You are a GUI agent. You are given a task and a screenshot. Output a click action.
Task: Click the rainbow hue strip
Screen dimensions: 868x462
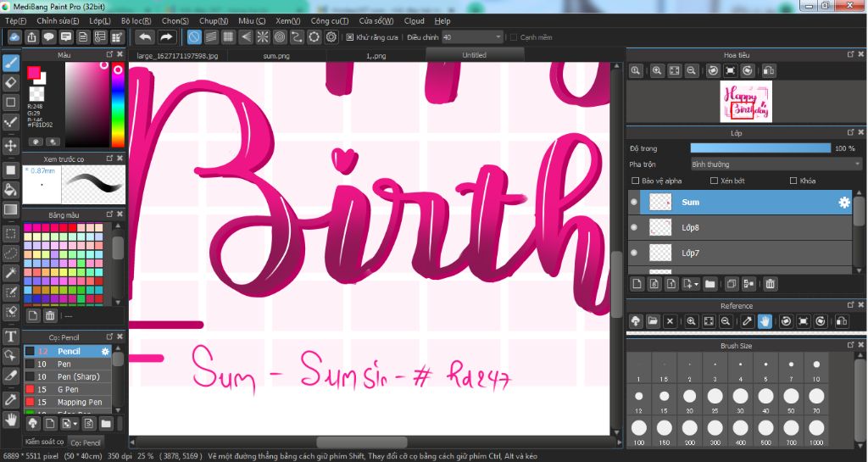click(118, 105)
